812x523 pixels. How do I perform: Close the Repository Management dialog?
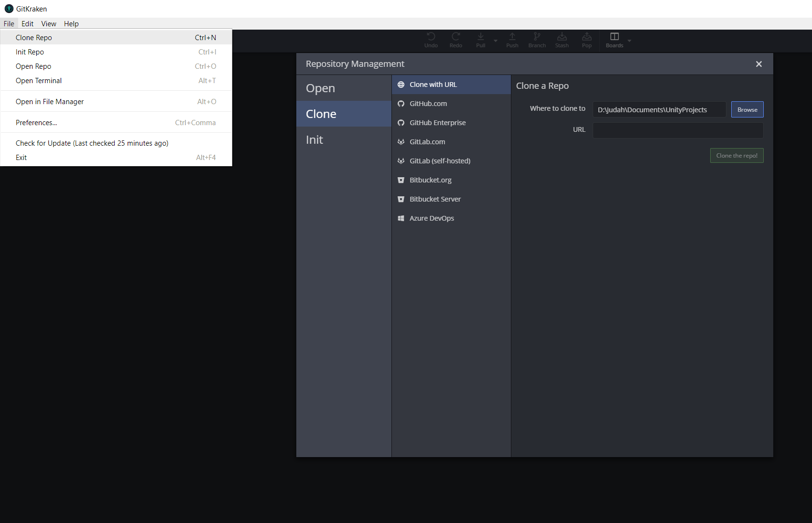click(x=758, y=64)
